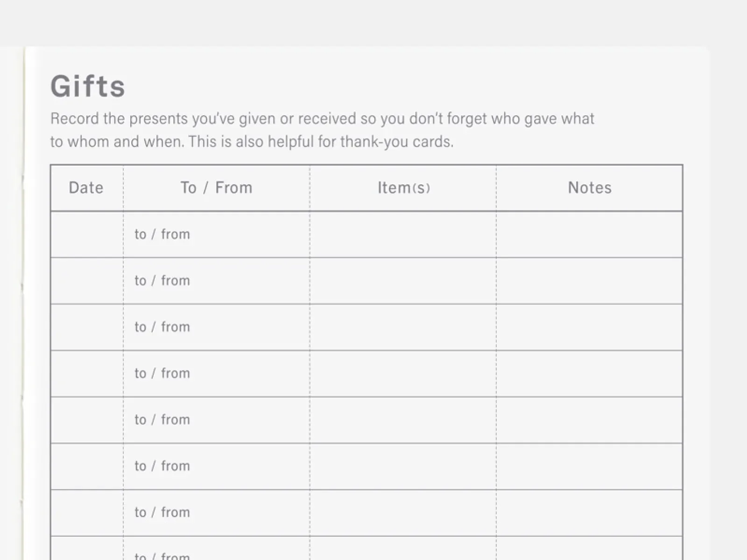The image size is (747, 560).
Task: Select first row to / from cell
Action: pyautogui.click(x=217, y=234)
